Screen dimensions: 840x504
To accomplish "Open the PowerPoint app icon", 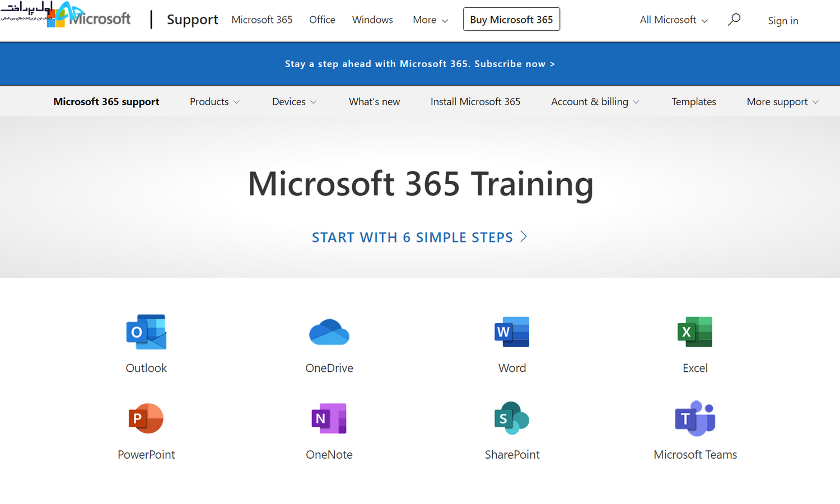I will (146, 418).
